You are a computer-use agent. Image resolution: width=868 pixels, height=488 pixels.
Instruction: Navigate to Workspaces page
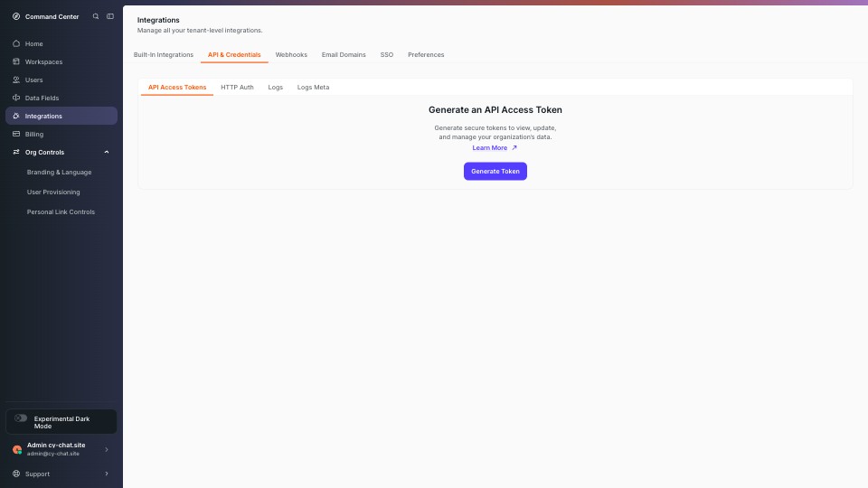point(43,62)
